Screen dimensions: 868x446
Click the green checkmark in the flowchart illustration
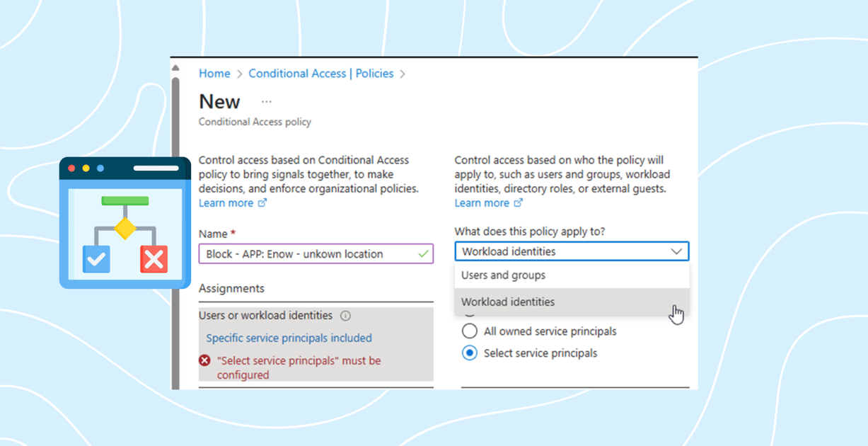point(96,260)
